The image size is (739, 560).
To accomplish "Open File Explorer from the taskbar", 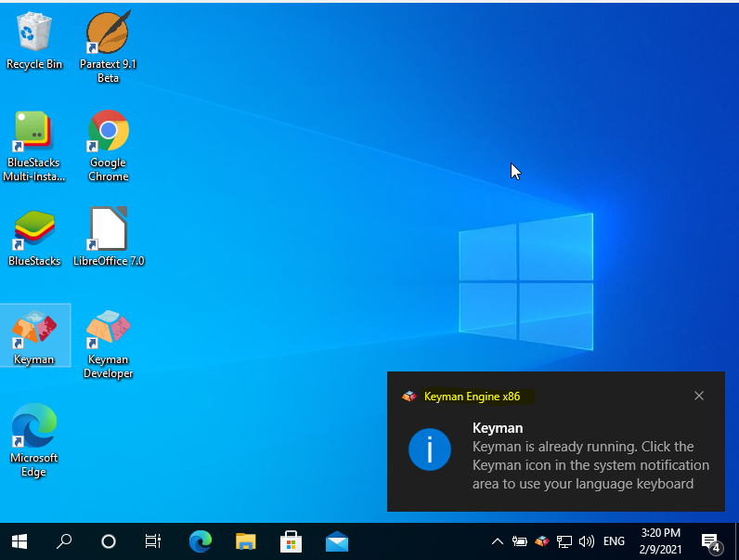I will coord(245,541).
